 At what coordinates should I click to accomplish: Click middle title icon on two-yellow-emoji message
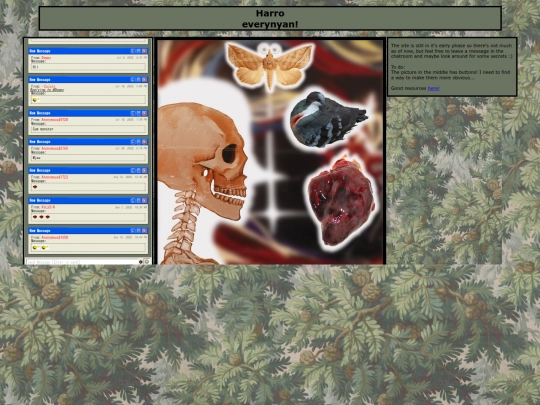click(139, 230)
